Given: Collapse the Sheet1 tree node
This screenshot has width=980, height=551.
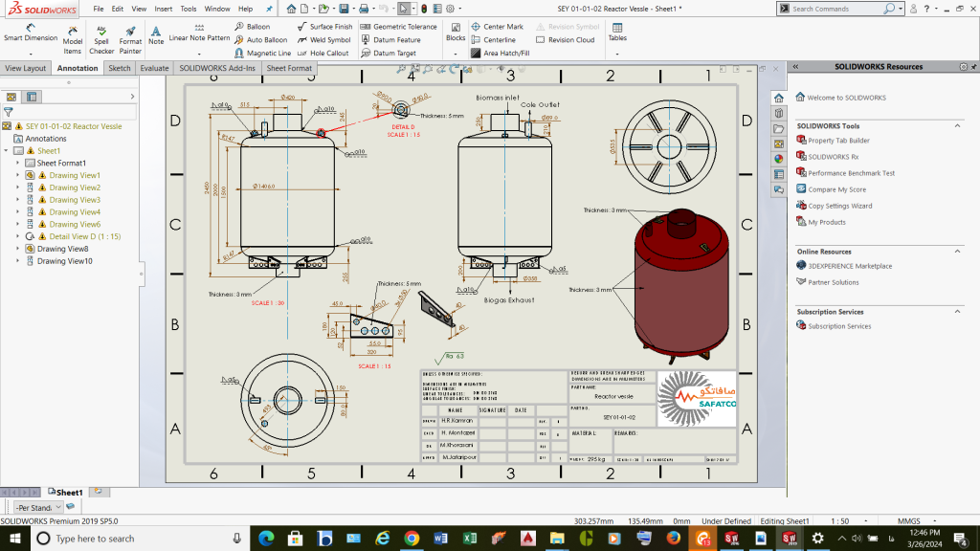Looking at the screenshot, I should pyautogui.click(x=7, y=151).
